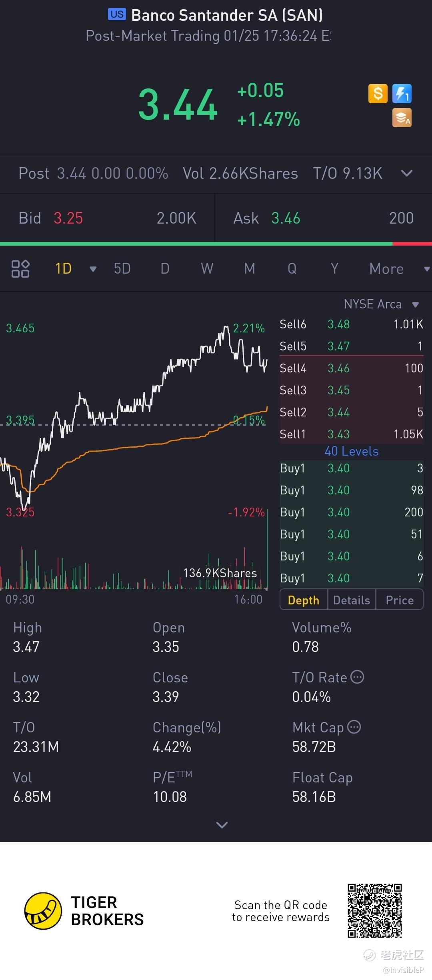
Task: Tap the Open value 3.35
Action: point(166,647)
